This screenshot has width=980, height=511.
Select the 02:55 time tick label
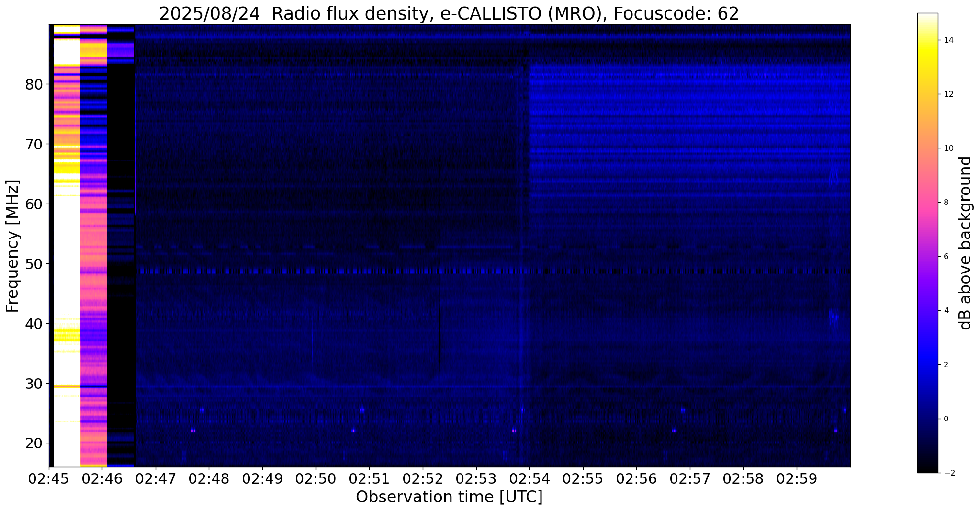coord(583,479)
